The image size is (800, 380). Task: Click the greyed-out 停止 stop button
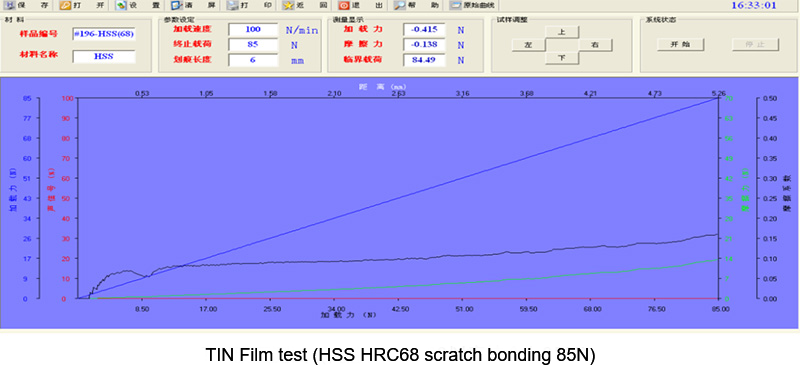coord(755,44)
